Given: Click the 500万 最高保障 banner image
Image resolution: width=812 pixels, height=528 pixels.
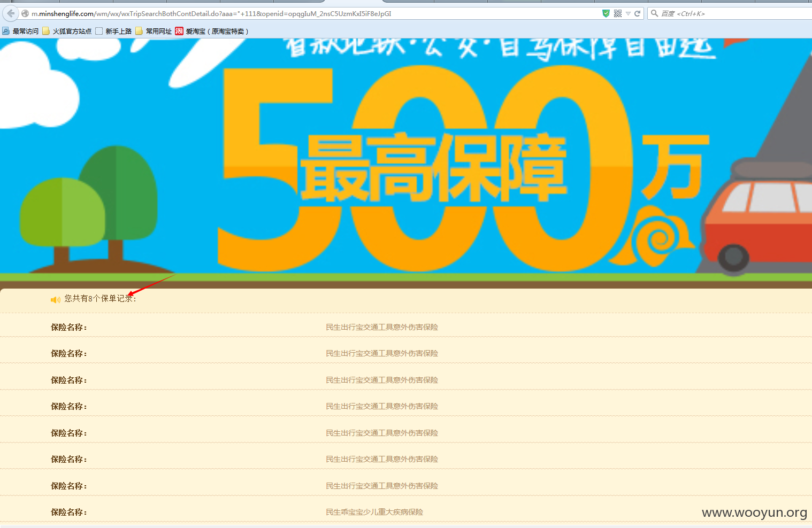Looking at the screenshot, I should [406, 163].
